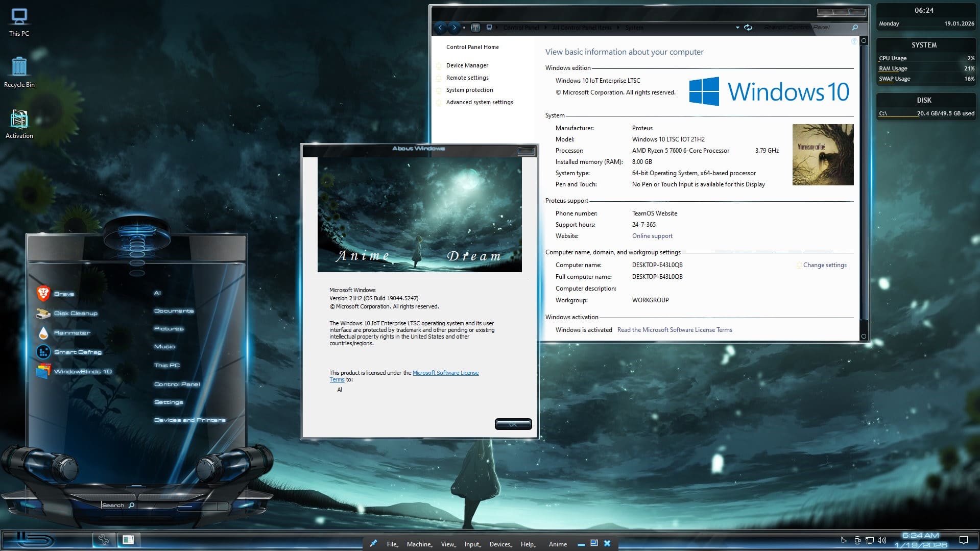Open Device Manager from the Control Panel sidebar

pyautogui.click(x=467, y=65)
